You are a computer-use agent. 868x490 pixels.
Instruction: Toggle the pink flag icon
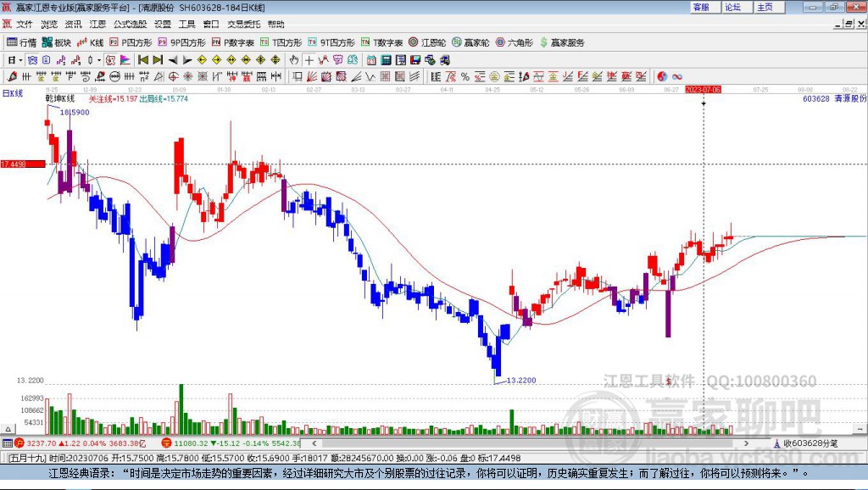coord(125,60)
